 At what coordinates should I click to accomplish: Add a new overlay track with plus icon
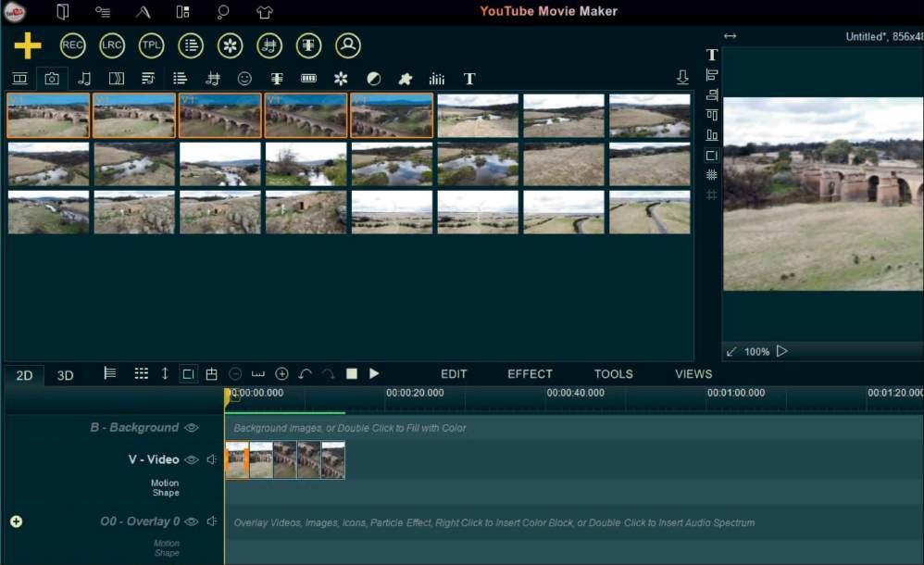click(x=16, y=521)
